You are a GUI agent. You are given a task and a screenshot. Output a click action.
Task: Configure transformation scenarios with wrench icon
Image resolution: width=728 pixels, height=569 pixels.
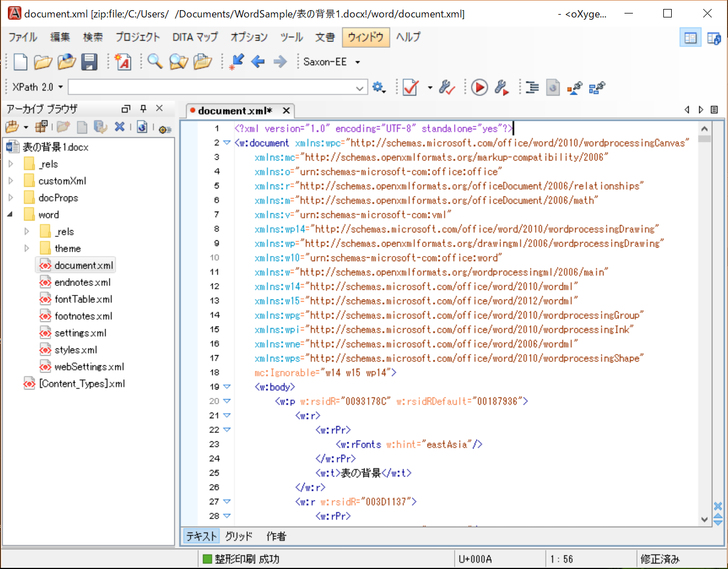pyautogui.click(x=502, y=87)
